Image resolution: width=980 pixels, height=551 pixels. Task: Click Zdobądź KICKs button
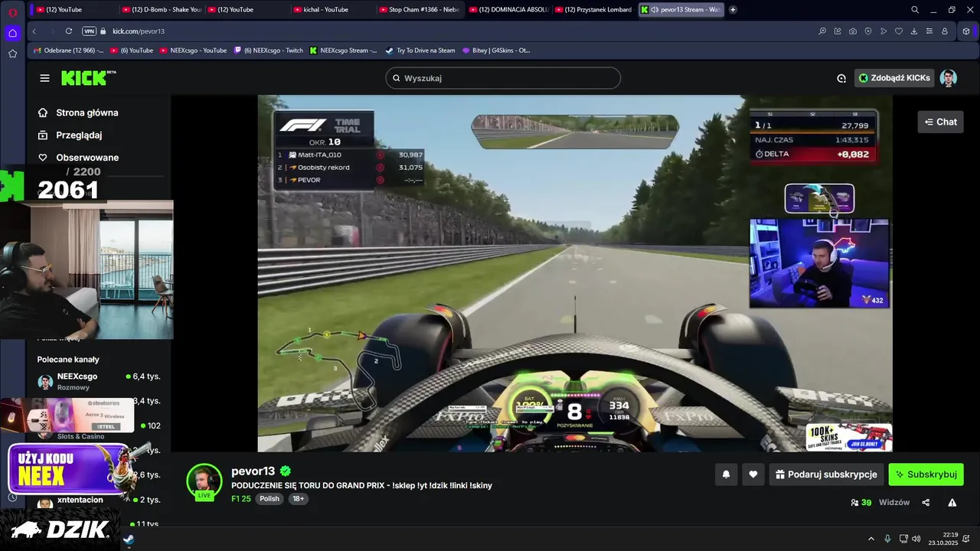point(895,78)
